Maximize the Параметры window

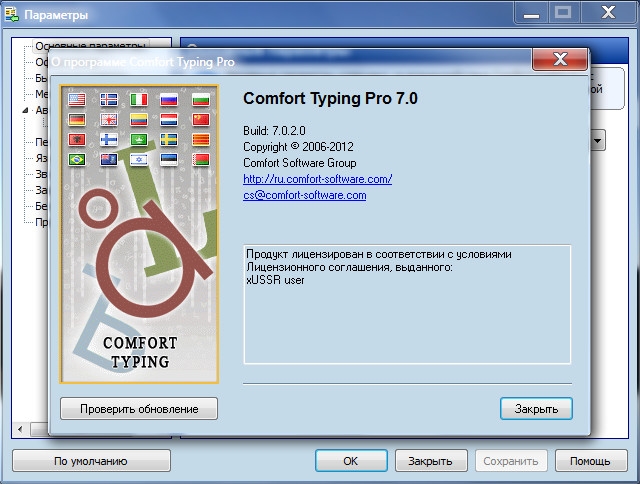[564, 13]
